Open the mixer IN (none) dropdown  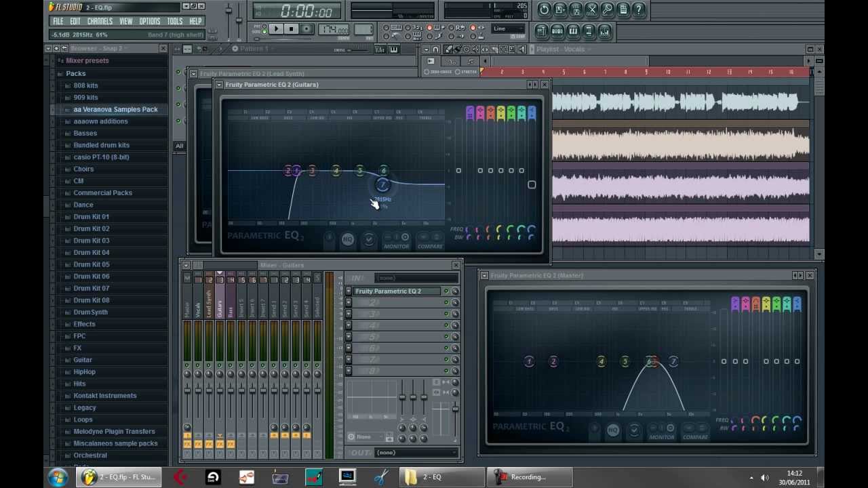tap(416, 278)
